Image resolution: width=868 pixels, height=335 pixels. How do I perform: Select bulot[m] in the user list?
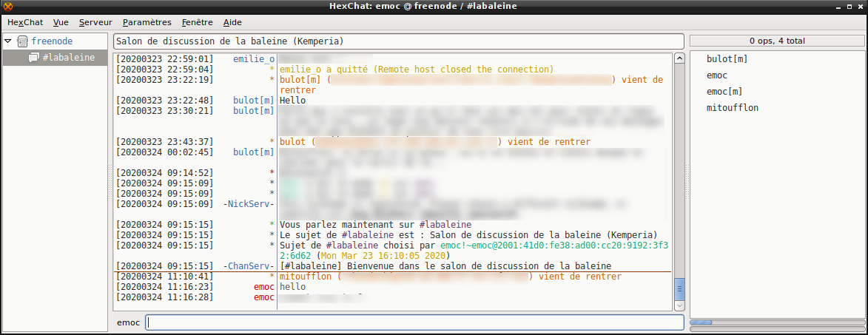(727, 58)
